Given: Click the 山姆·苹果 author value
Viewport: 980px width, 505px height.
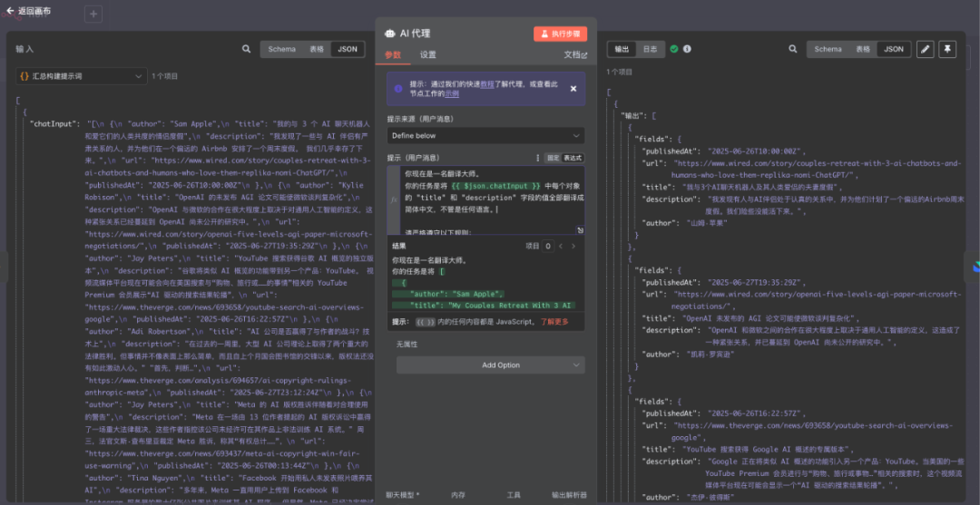Looking at the screenshot, I should 707,222.
